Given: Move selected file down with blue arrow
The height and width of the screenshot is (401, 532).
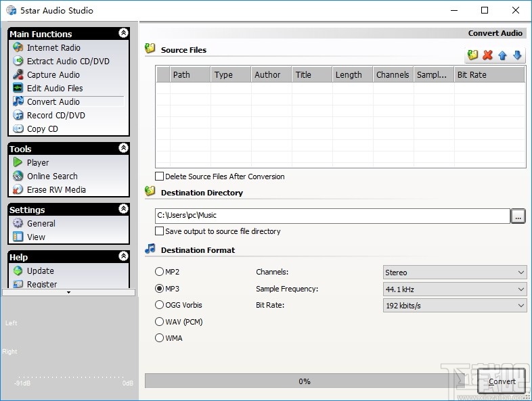Looking at the screenshot, I should pyautogui.click(x=517, y=55).
